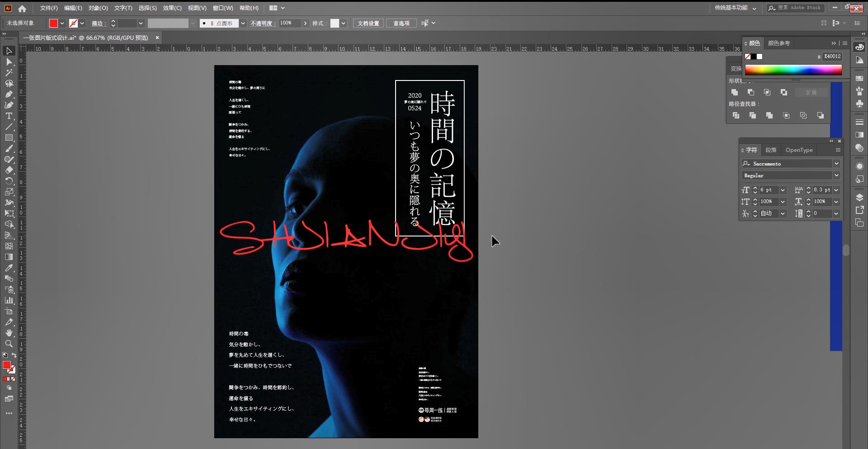The image size is (868, 449).
Task: Open the 窗口(W) menu
Action: pyautogui.click(x=223, y=8)
